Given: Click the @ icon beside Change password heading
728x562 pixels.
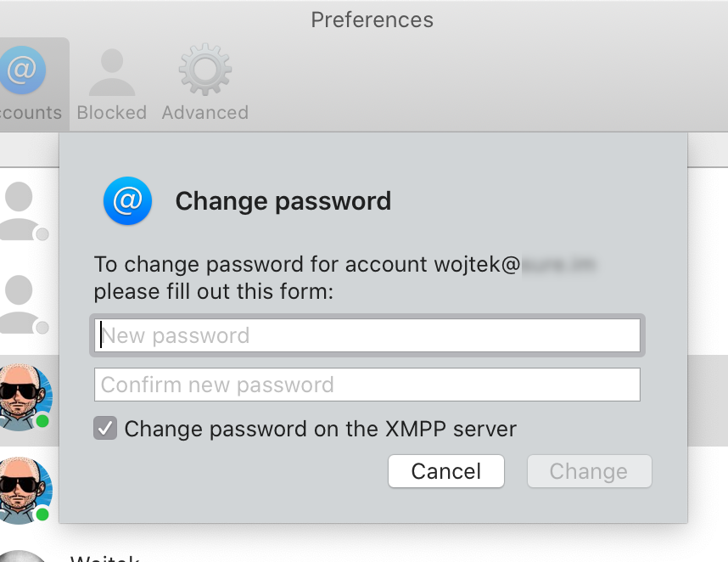Looking at the screenshot, I should point(127,201).
